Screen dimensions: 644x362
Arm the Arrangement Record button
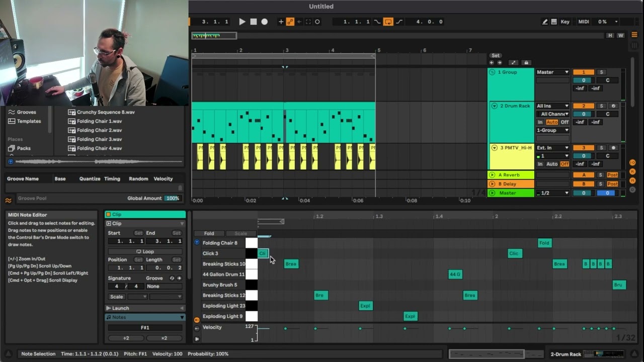point(264,22)
